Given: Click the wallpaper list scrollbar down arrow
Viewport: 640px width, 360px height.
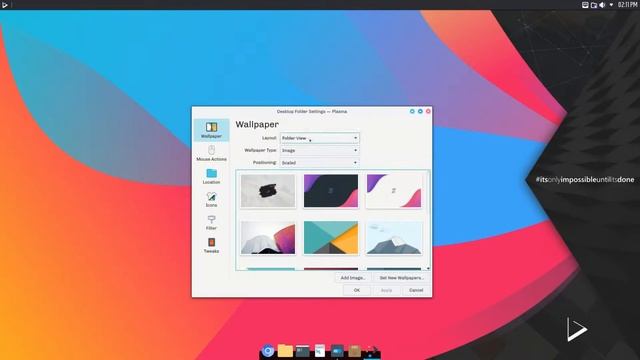Looking at the screenshot, I should [428, 268].
